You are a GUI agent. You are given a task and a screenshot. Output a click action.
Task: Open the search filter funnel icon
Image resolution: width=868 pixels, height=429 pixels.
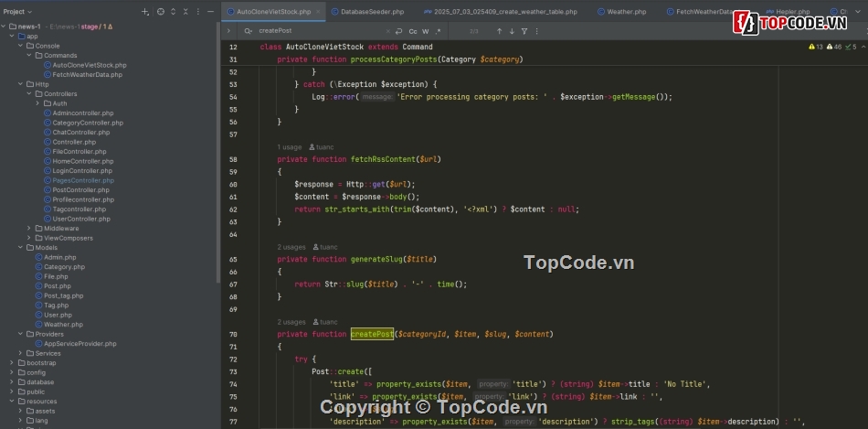(524, 32)
